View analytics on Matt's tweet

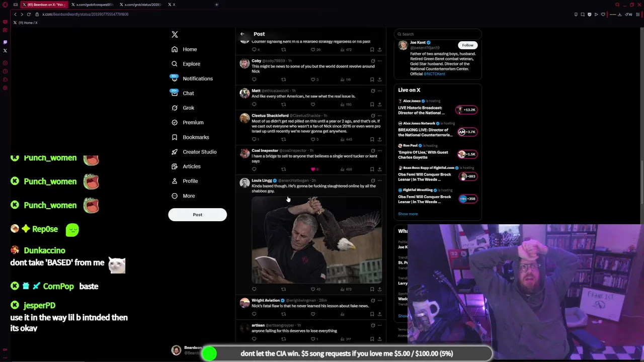pos(346,105)
